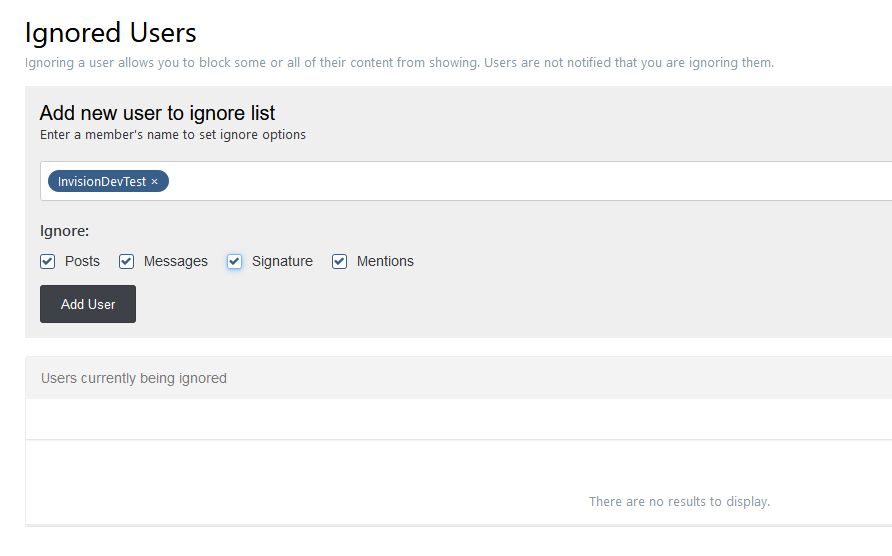The image size is (892, 556).
Task: Toggle the Messages checkbox
Action: tap(126, 261)
